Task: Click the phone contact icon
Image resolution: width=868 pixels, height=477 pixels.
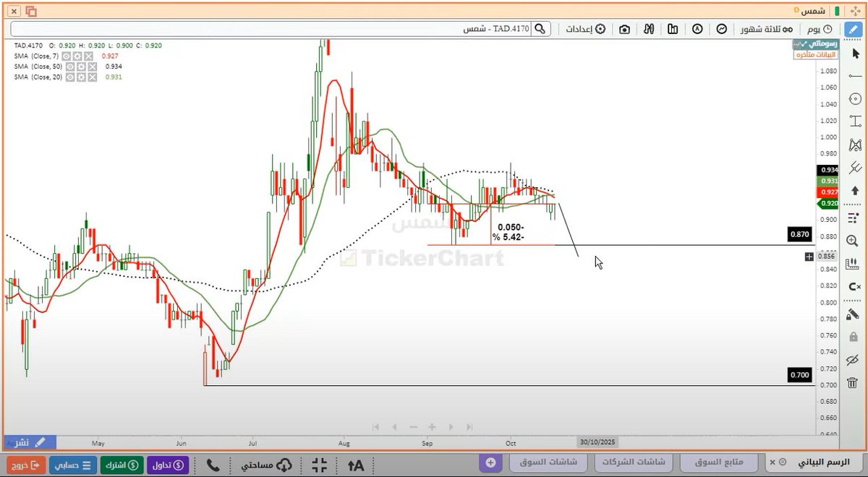Action: pos(213,464)
